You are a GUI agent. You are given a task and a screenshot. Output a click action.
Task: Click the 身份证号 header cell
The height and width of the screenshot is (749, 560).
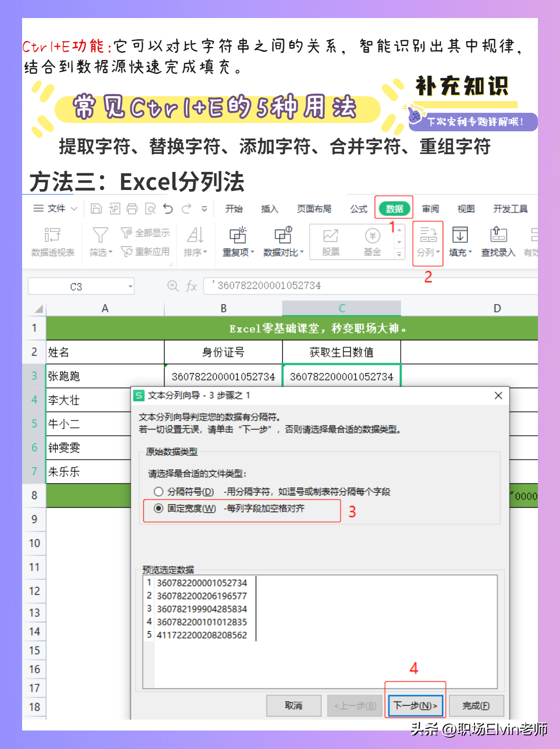223,352
